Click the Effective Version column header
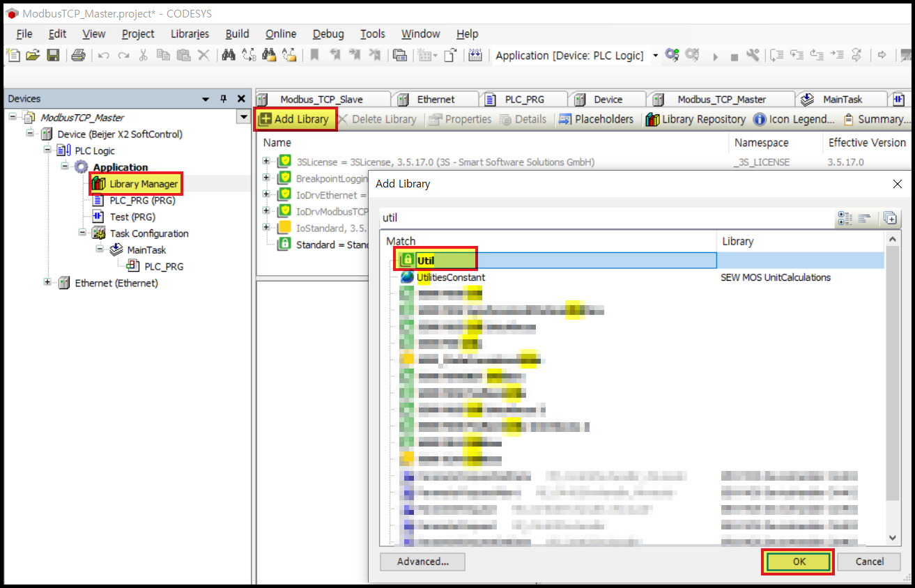Image resolution: width=915 pixels, height=588 pixels. [x=867, y=143]
